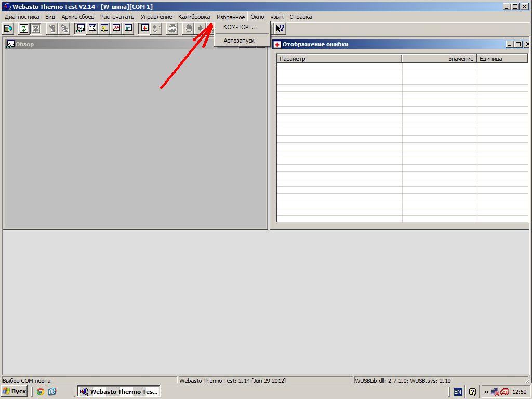The width and height of the screenshot is (532, 399).
Task: Open the язык menu
Action: pos(277,17)
